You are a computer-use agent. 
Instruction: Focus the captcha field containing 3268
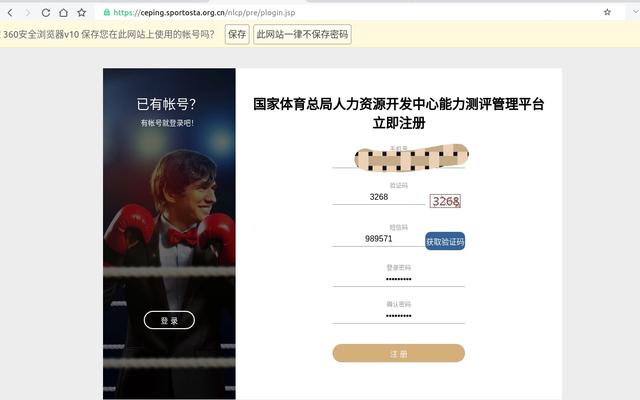click(x=379, y=197)
